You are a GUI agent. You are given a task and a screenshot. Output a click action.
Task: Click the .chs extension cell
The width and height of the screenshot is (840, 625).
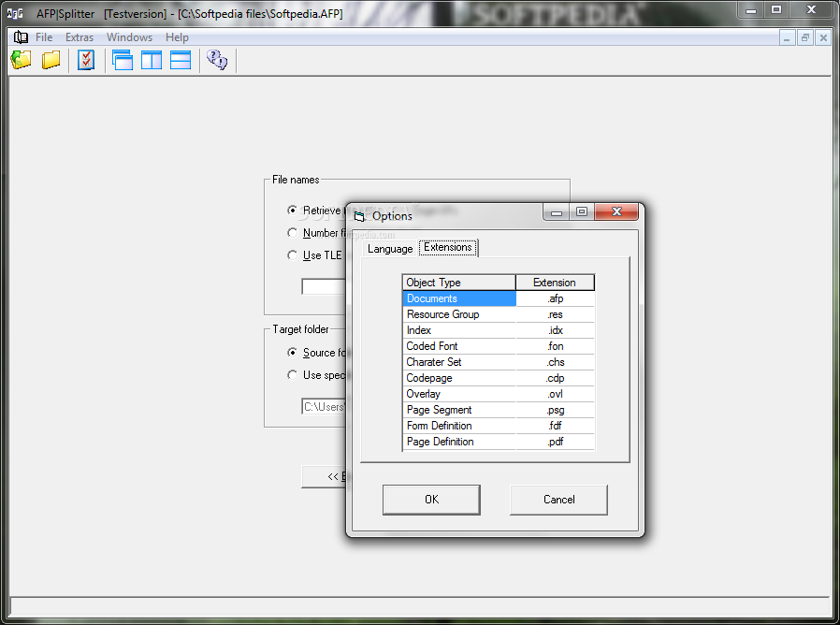(x=556, y=362)
